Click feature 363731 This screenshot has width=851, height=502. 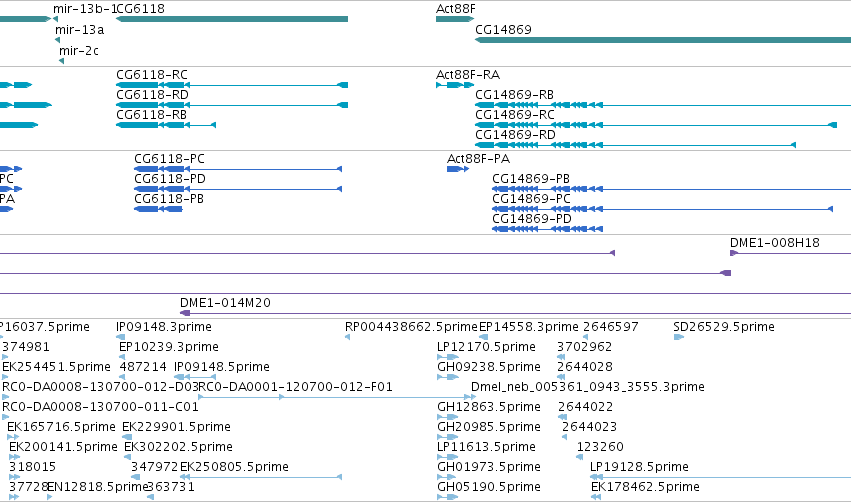(x=150, y=497)
